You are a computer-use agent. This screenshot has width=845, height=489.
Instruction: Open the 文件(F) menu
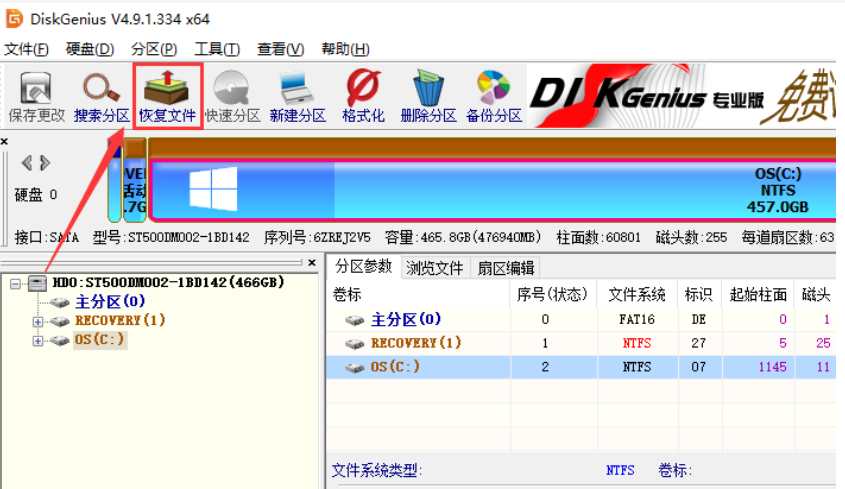(x=27, y=49)
